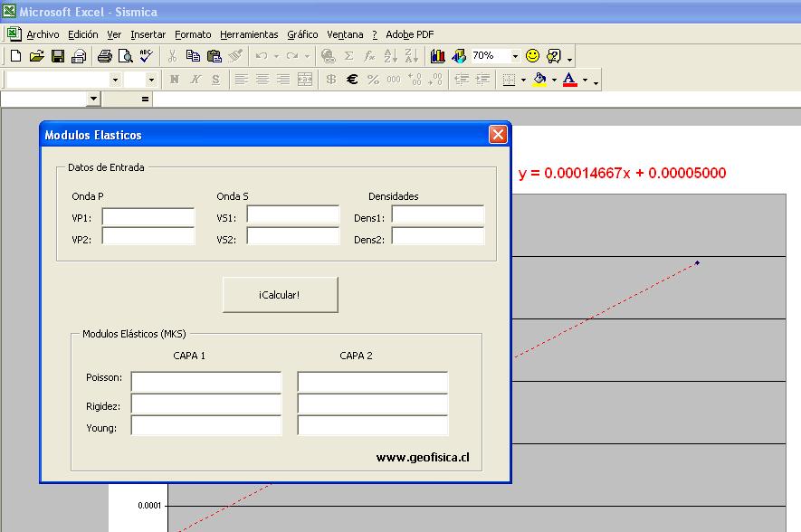Click the Drawing toolbar icon
Screen dimensions: 801x532
point(459,56)
